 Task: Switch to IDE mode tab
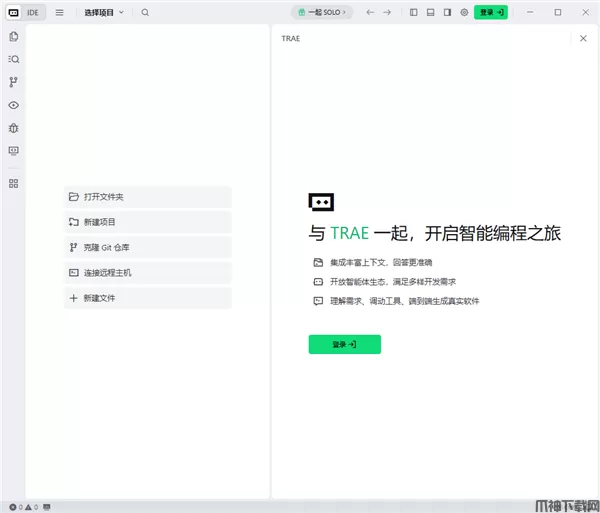tap(33, 13)
